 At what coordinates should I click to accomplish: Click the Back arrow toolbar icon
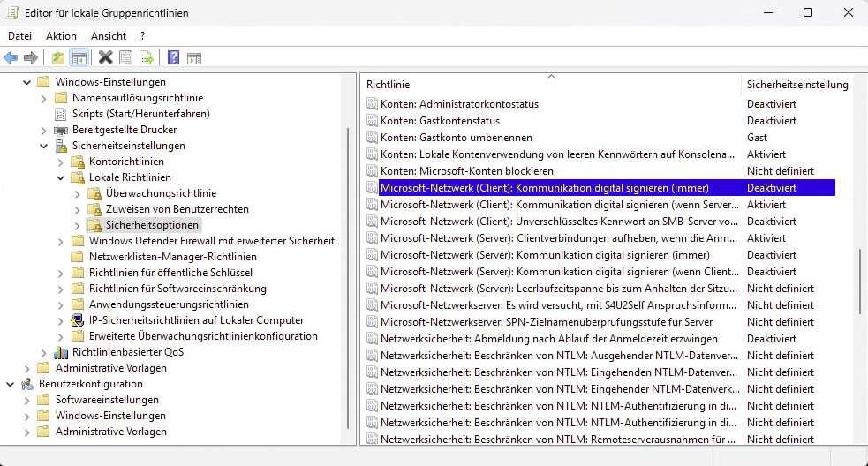click(x=11, y=57)
